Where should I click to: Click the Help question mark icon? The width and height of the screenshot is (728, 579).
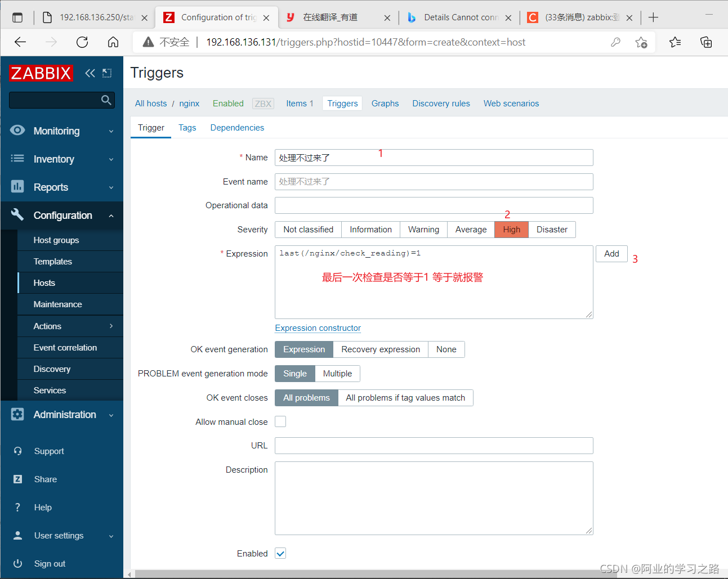coord(17,508)
